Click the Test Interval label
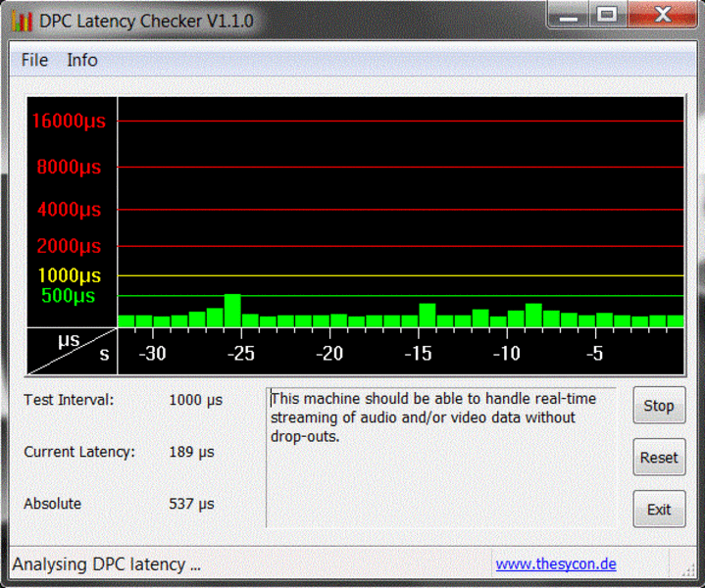 click(69, 400)
